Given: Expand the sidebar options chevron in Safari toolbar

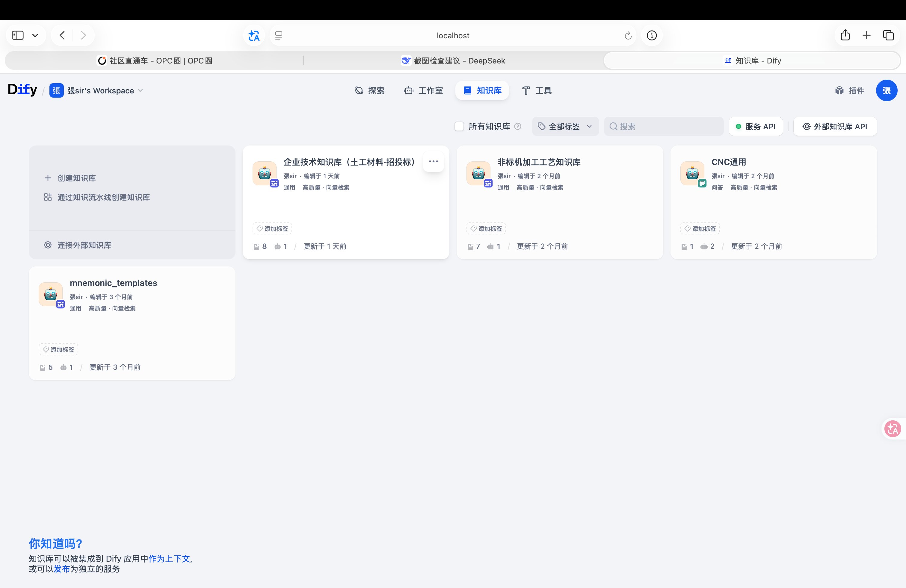Looking at the screenshot, I should pos(35,35).
